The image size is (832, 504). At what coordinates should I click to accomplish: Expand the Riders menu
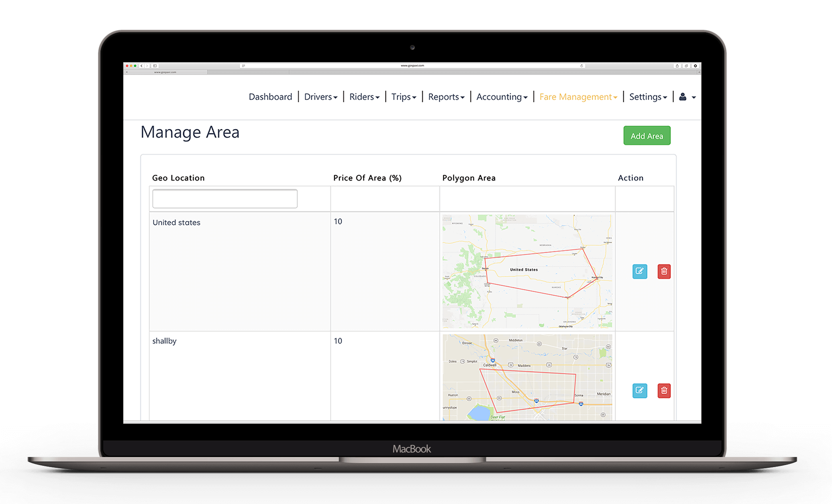click(364, 97)
